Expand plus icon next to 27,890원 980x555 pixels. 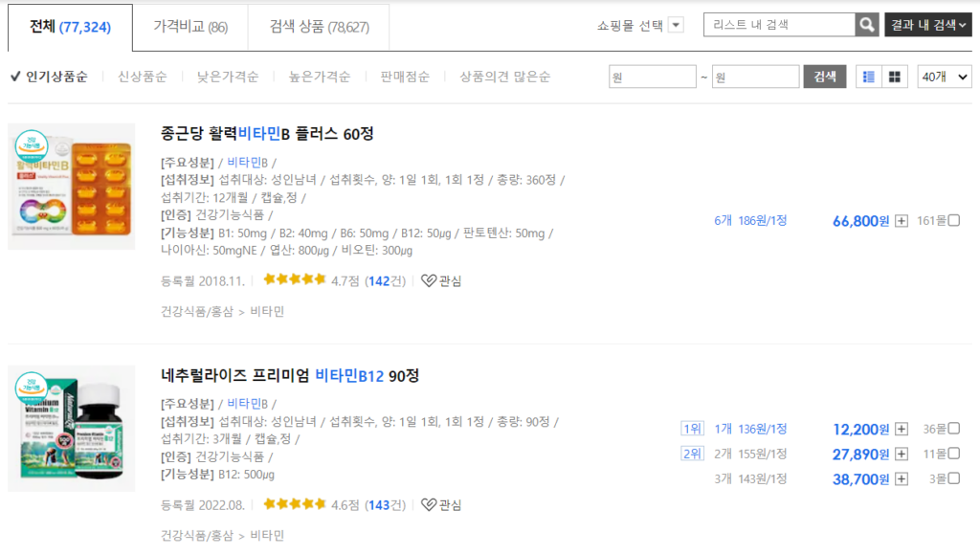902,454
